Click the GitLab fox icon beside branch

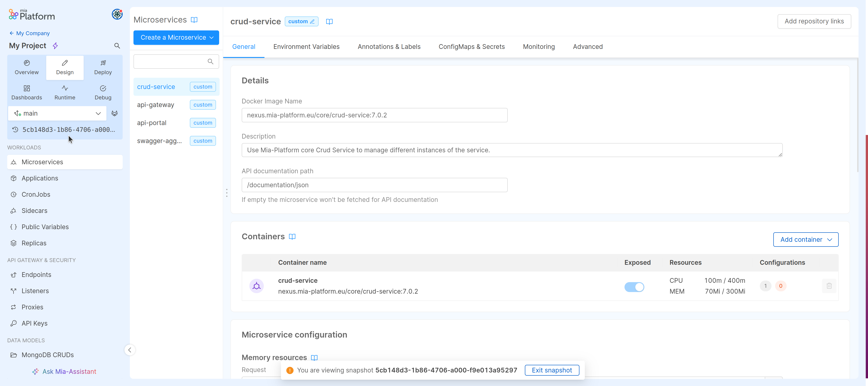(115, 114)
